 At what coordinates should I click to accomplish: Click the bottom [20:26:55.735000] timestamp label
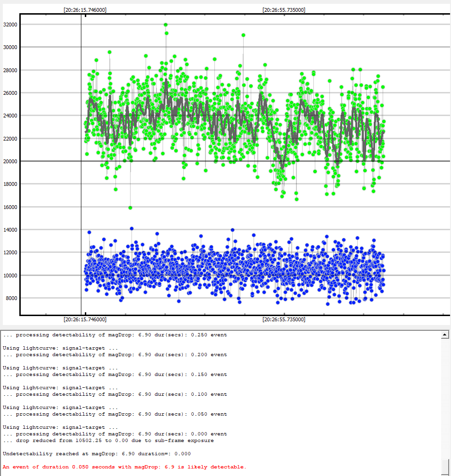(284, 319)
